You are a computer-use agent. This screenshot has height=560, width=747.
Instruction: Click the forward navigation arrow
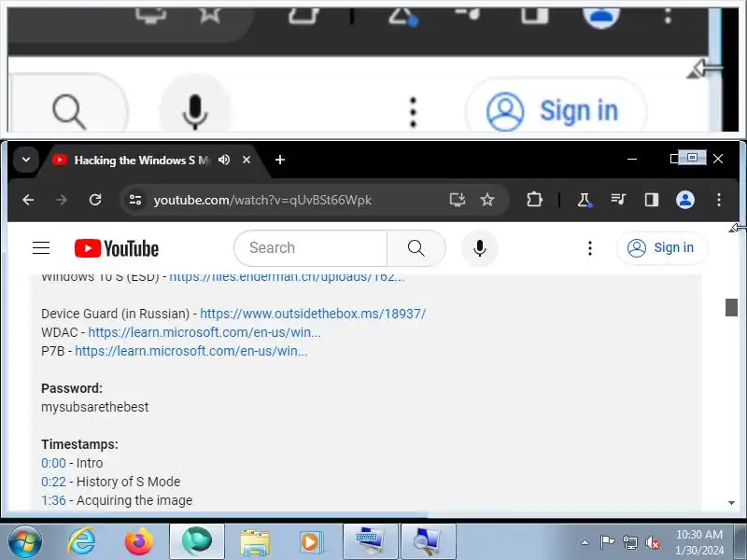click(x=62, y=200)
